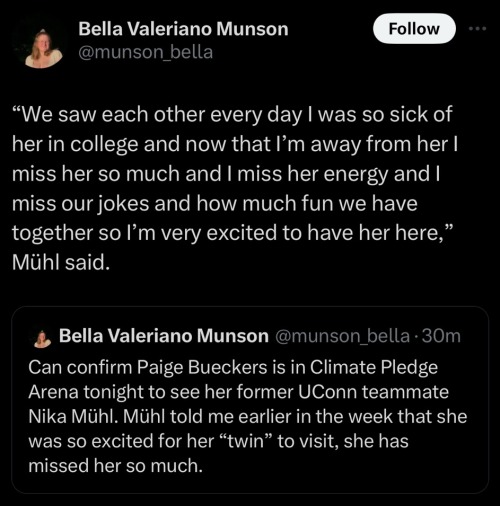Click the Follow button

pos(414,29)
